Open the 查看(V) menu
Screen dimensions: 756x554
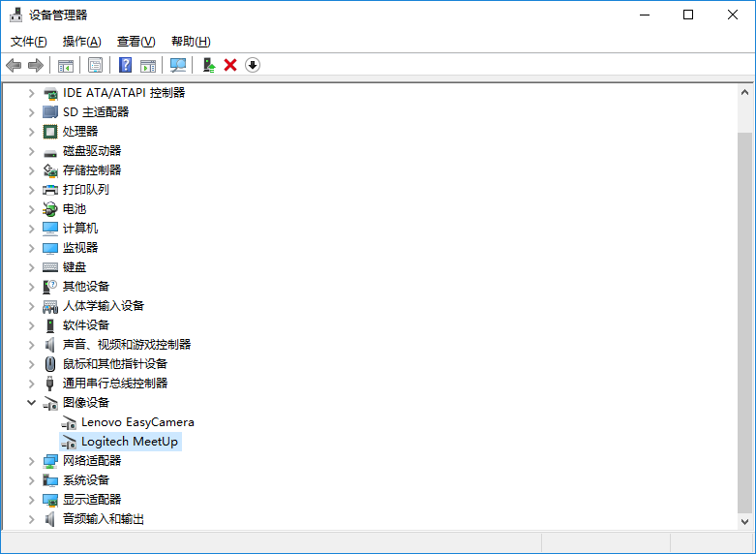point(136,41)
